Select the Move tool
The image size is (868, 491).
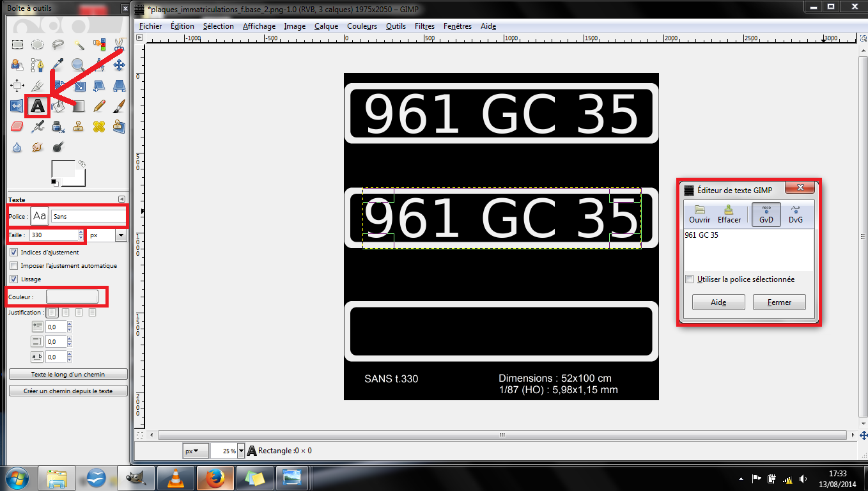119,65
